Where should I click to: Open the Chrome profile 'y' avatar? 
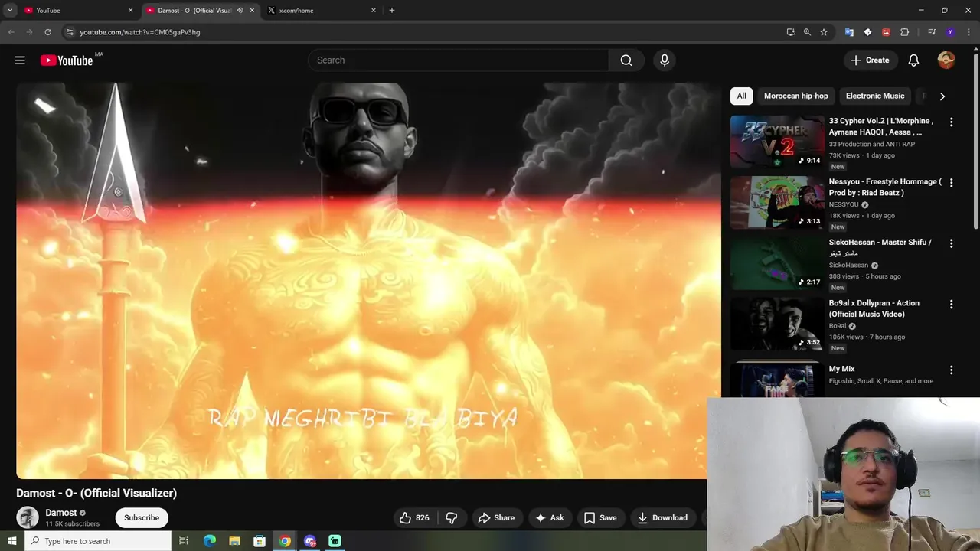pyautogui.click(x=950, y=32)
